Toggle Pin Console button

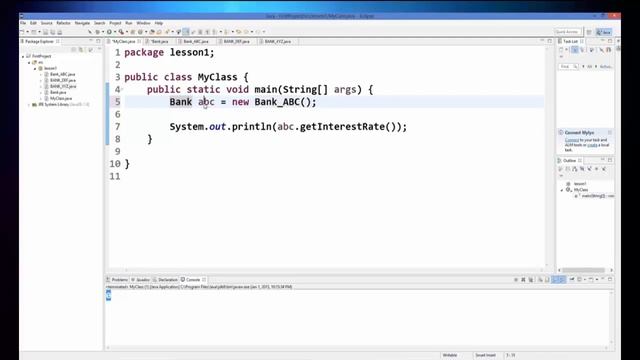coord(572,280)
